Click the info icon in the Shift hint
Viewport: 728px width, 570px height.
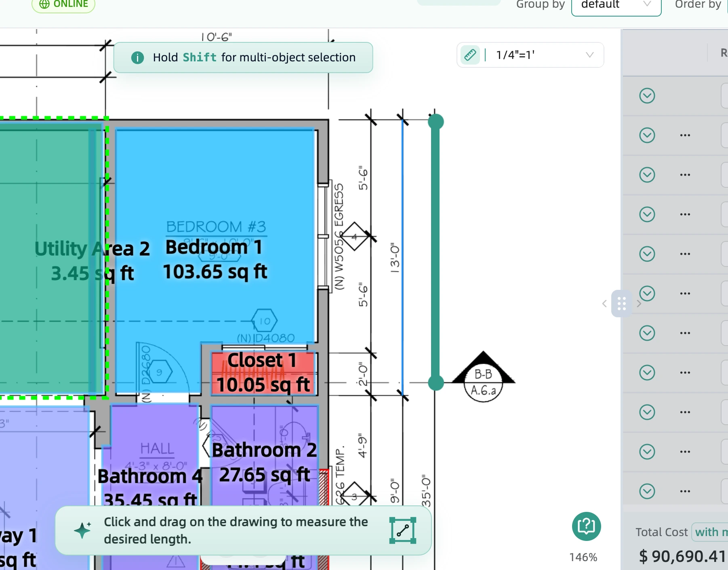(137, 58)
